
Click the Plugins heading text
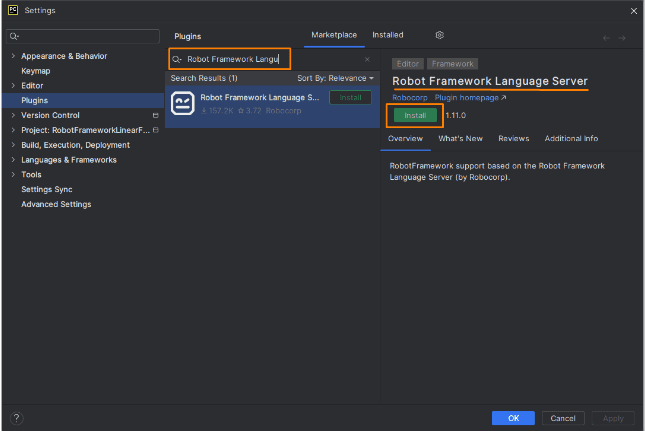point(188,36)
